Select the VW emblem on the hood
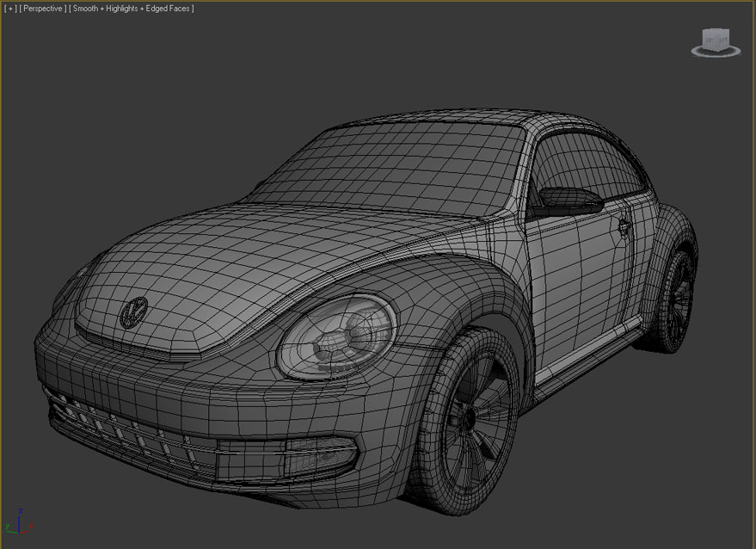This screenshot has width=756, height=549. click(x=133, y=312)
